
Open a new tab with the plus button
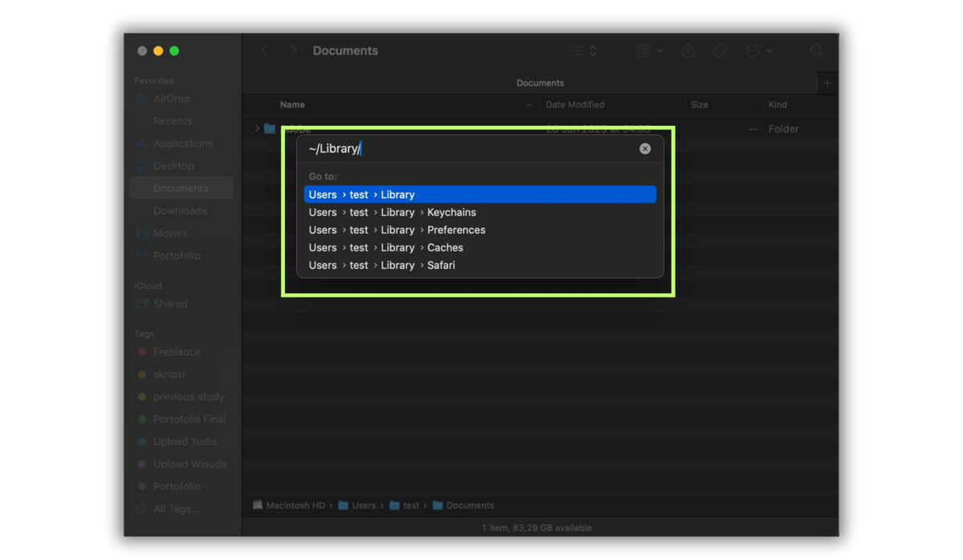827,82
